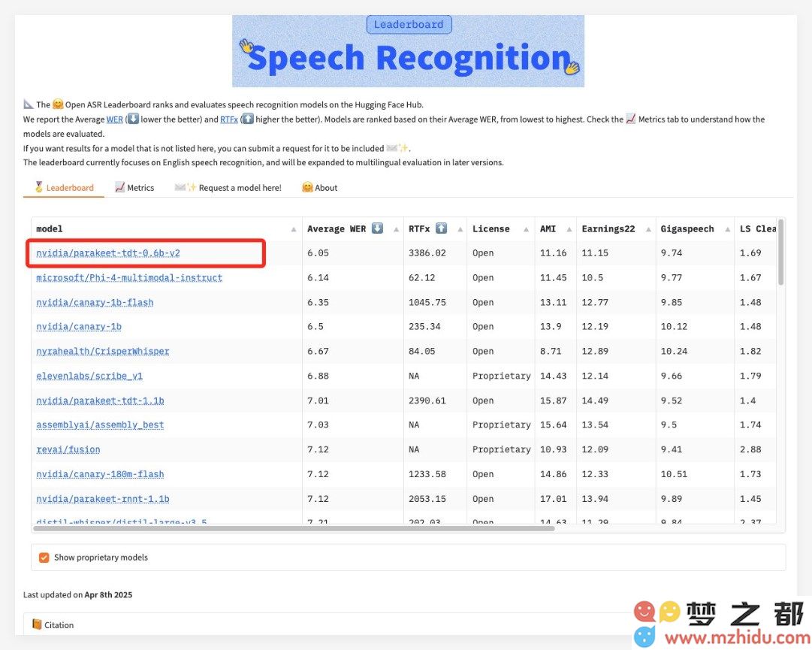
Task: Click the Last updated on Apr 8th 2025 text
Action: (77, 594)
